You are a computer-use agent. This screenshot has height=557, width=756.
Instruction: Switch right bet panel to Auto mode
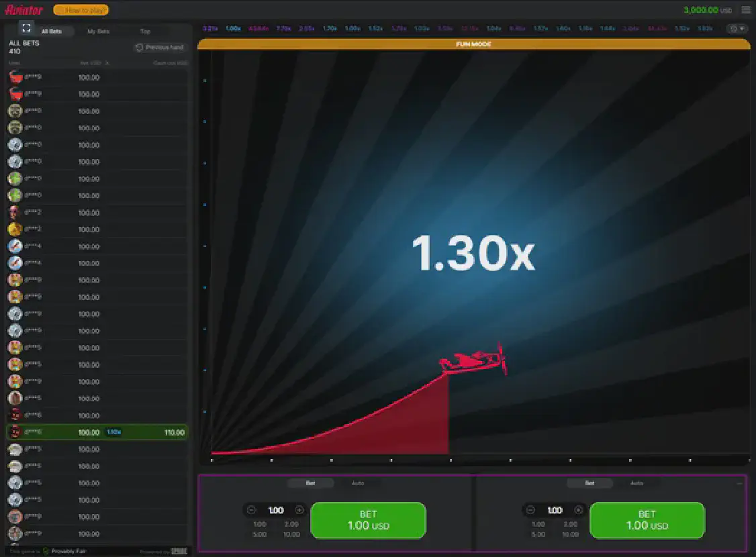click(x=636, y=483)
